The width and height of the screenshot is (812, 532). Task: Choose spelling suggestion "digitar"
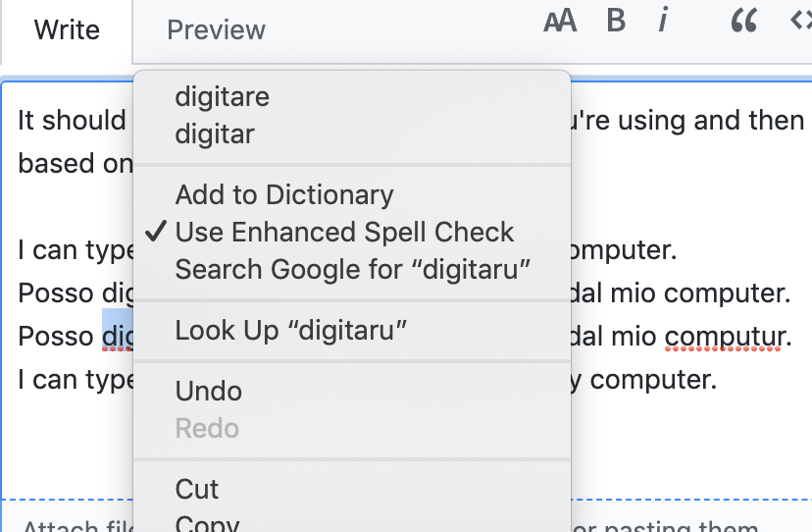(352, 134)
